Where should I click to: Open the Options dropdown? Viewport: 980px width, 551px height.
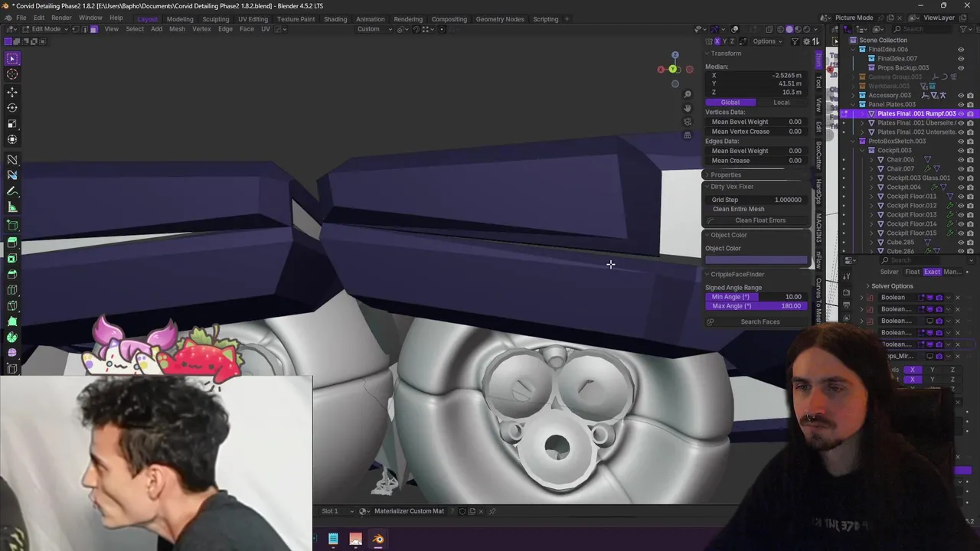766,41
